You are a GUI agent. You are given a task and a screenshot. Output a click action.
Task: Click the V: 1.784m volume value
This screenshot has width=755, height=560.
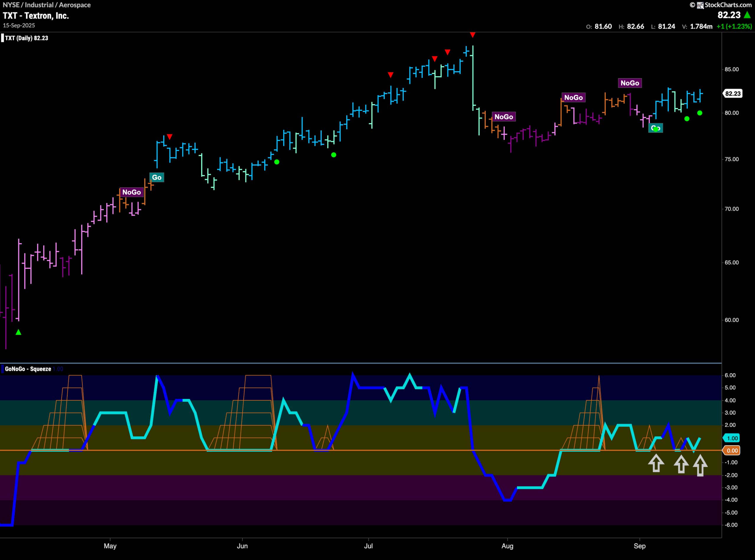(x=697, y=27)
